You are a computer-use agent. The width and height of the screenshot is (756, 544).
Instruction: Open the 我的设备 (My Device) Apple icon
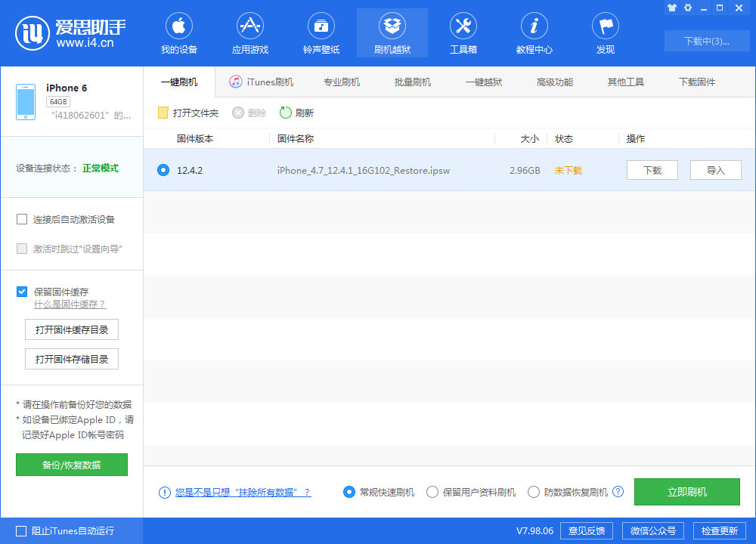(178, 26)
